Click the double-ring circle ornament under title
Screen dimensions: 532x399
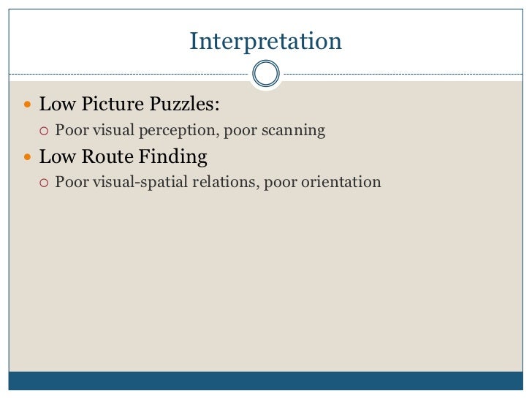pos(266,73)
